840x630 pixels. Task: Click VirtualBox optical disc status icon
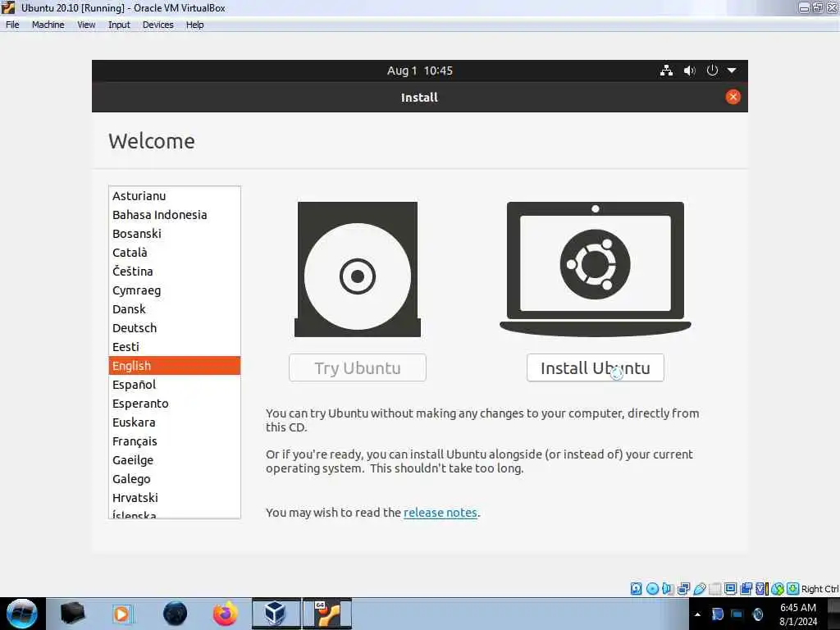[652, 589]
